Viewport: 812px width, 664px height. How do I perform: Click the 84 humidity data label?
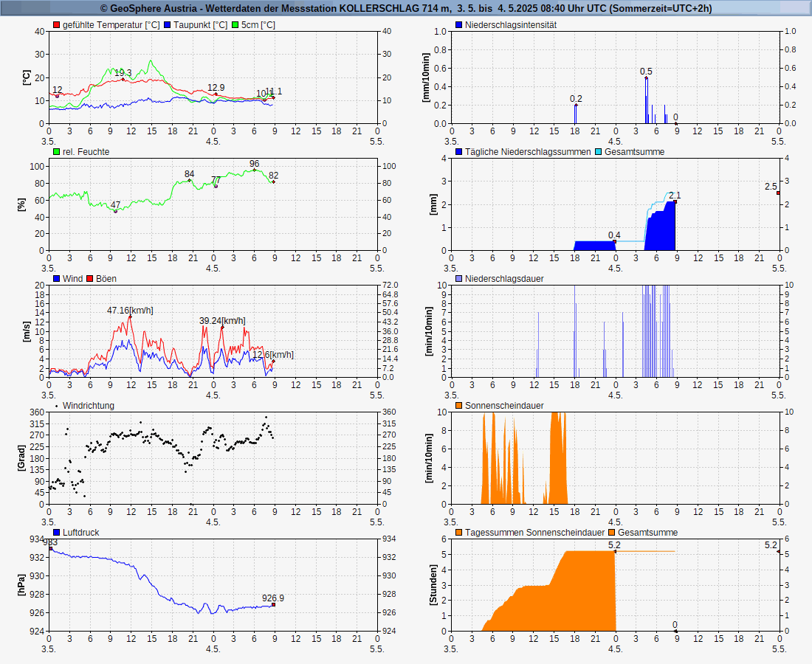click(x=190, y=174)
